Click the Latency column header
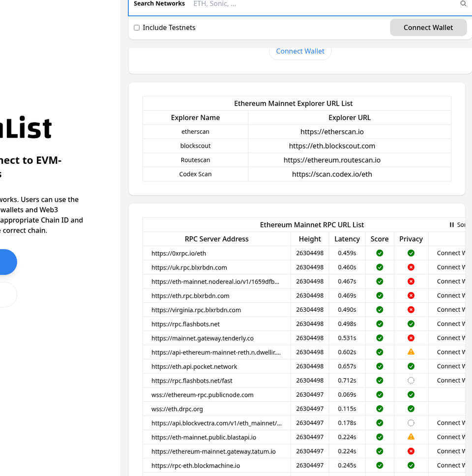The image size is (472, 476). tap(347, 239)
